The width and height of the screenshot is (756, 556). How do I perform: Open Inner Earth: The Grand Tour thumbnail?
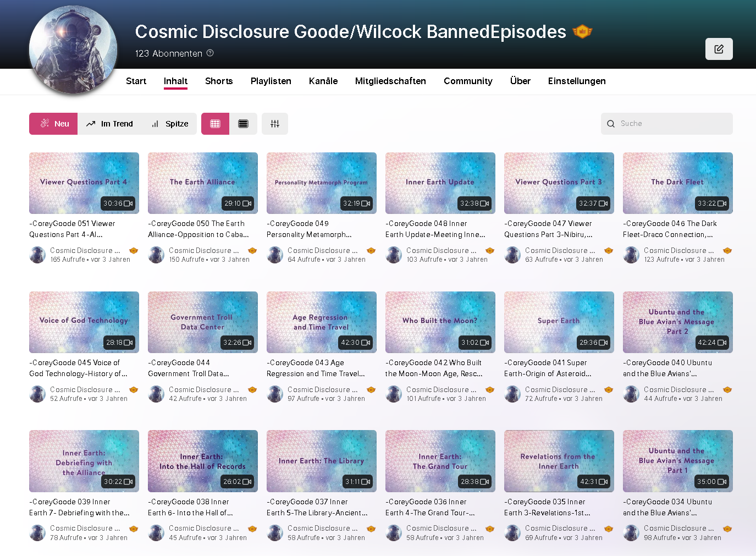pos(440,461)
